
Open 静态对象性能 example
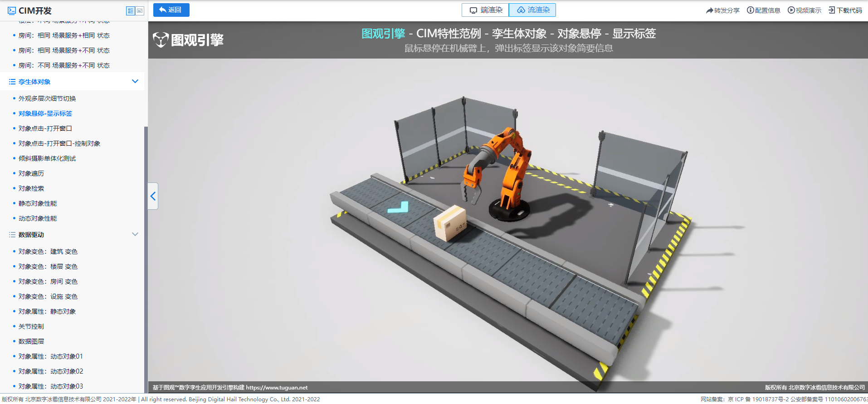38,203
